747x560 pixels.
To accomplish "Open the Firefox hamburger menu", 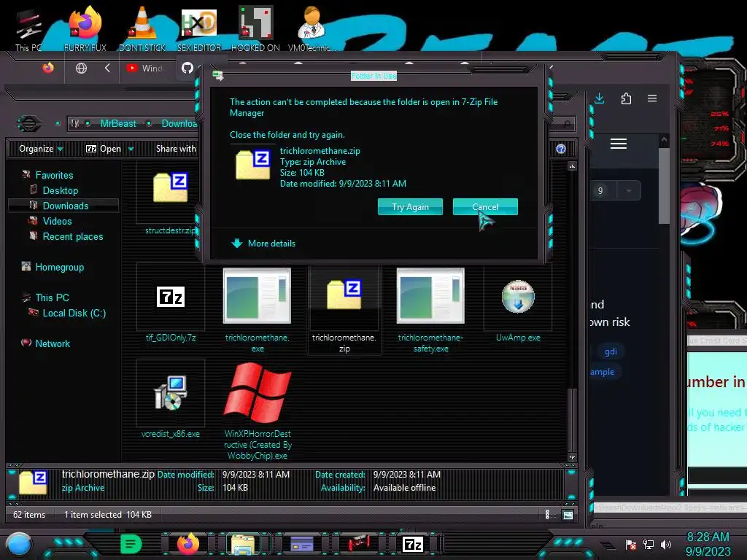I will point(652,98).
